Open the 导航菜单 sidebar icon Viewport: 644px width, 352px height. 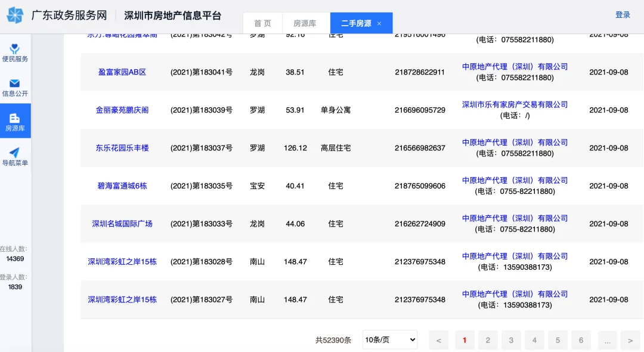pyautogui.click(x=15, y=157)
